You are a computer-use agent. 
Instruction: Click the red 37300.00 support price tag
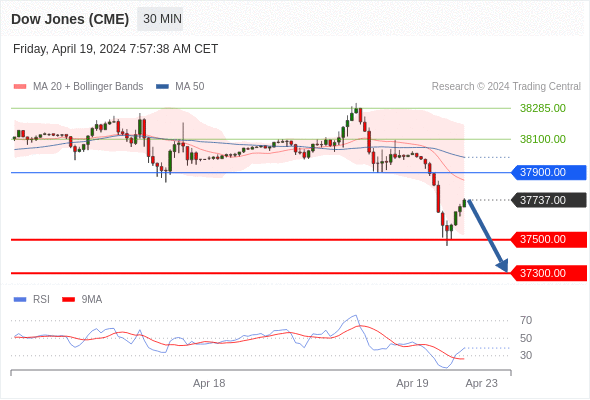[549, 273]
